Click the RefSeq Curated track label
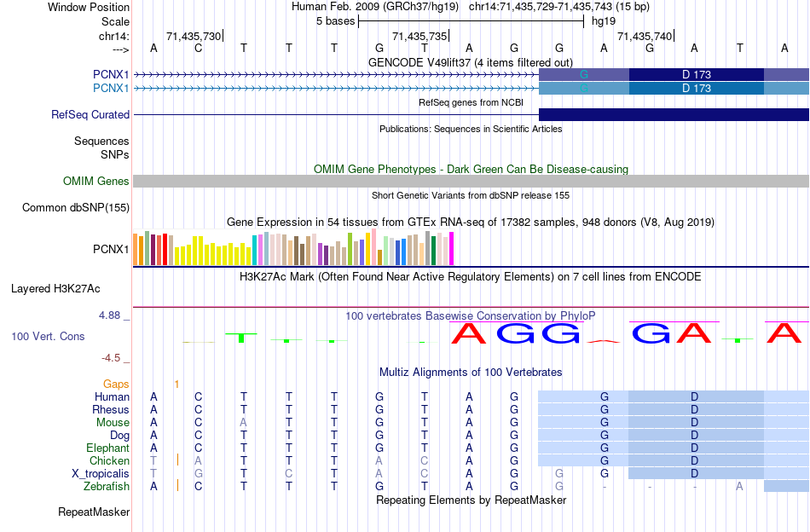This screenshot has width=810, height=532. pos(90,114)
